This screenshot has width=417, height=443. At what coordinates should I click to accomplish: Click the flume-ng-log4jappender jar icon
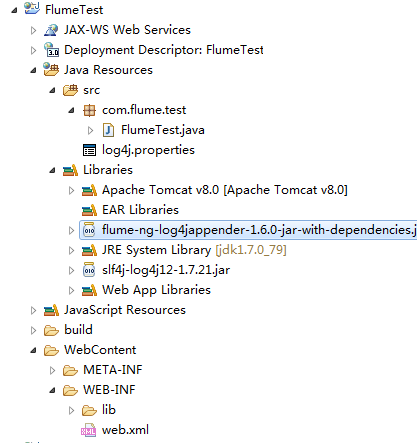point(89,230)
